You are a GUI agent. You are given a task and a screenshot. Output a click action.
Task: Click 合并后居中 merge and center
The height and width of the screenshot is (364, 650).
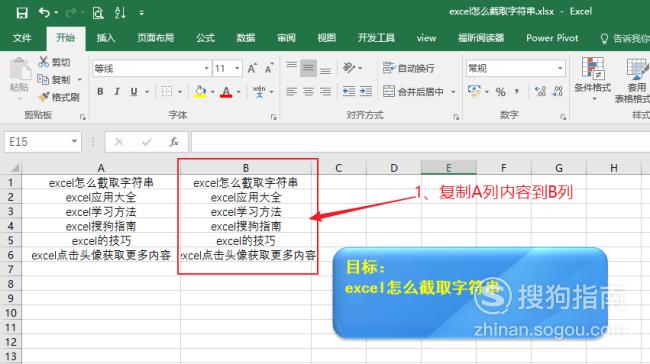[413, 92]
